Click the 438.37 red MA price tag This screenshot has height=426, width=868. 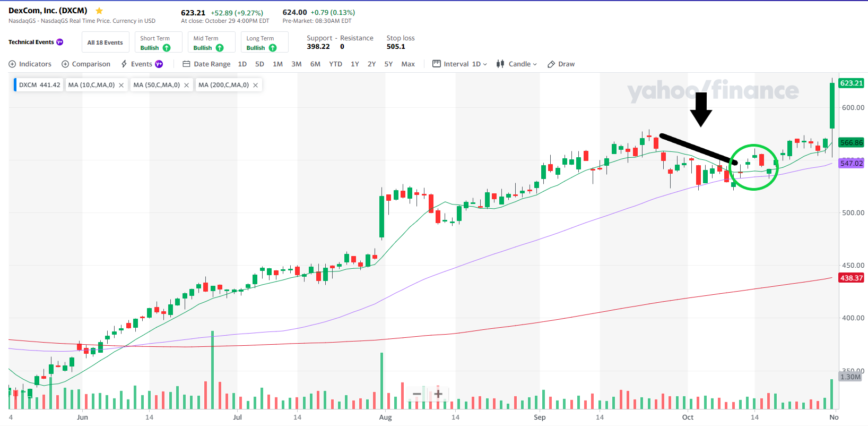coord(852,278)
